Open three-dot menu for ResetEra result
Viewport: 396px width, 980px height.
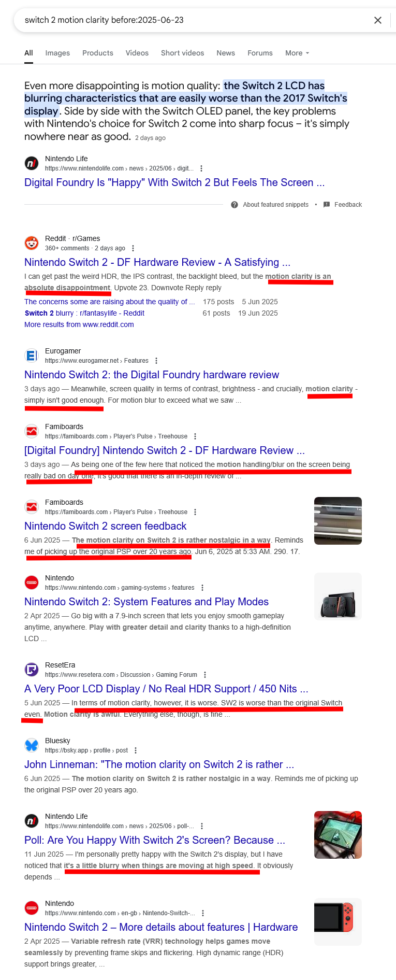coord(205,675)
